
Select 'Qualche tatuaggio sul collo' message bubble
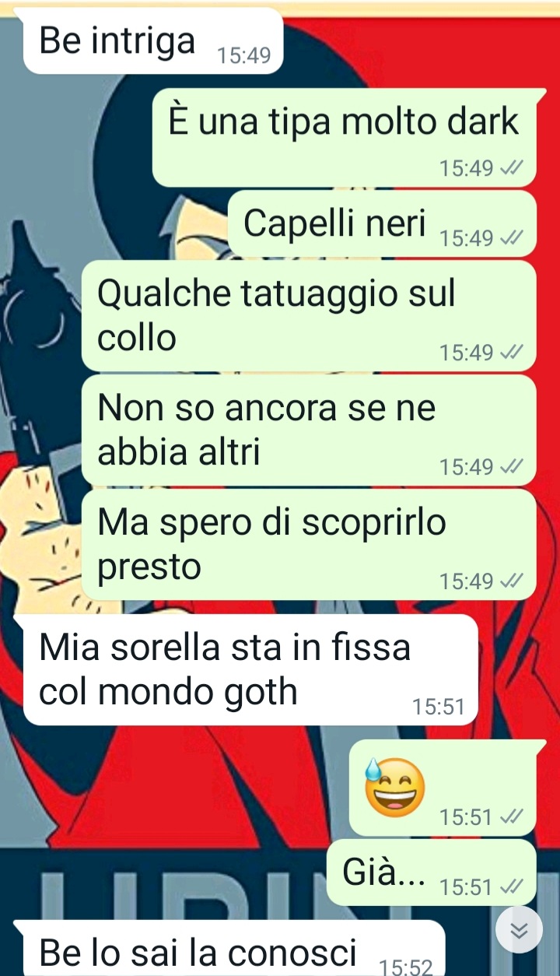tap(309, 316)
